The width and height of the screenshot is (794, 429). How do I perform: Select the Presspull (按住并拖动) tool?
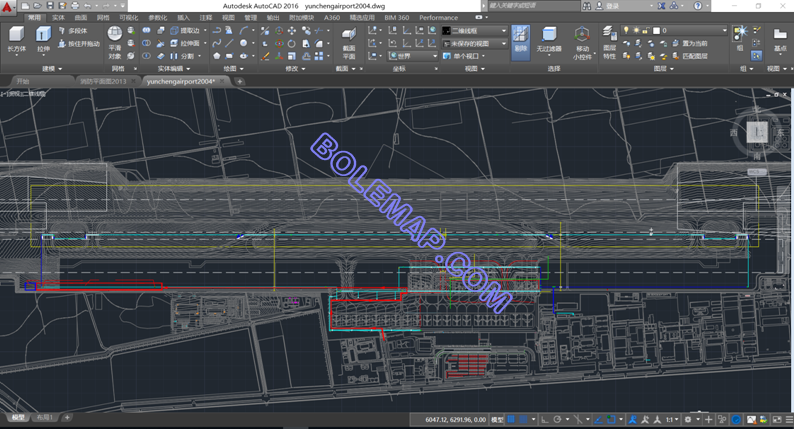(x=78, y=44)
